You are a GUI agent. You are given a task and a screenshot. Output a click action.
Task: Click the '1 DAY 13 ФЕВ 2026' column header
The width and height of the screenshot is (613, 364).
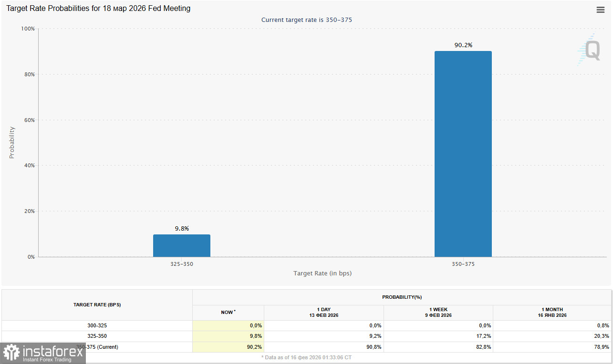point(323,313)
